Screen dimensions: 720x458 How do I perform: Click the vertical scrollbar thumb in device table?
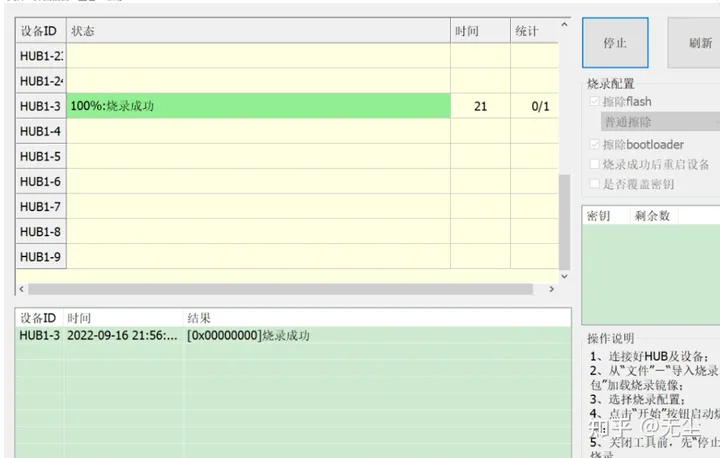564,220
